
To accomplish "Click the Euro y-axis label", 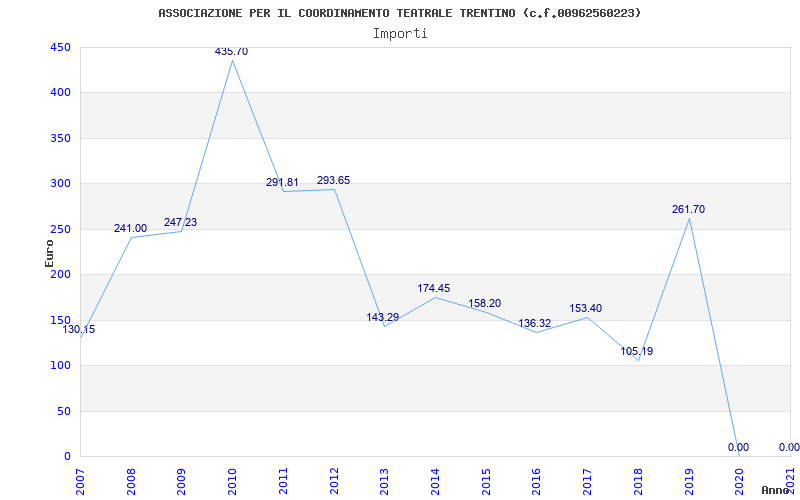I will [49, 253].
